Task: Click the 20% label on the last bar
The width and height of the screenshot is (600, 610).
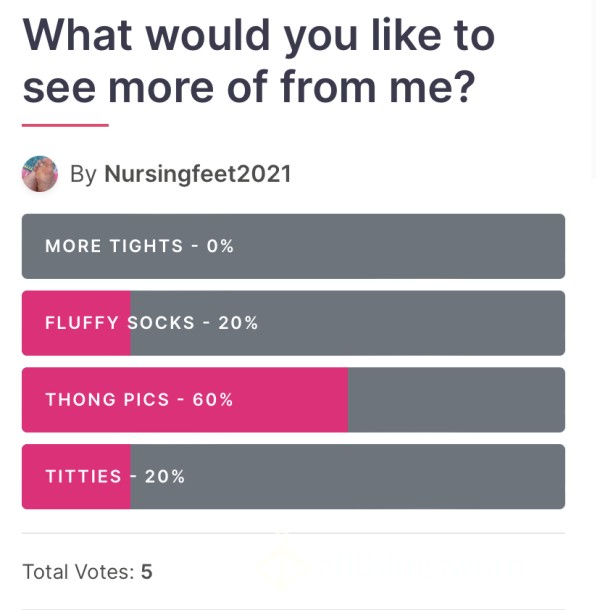Action: click(x=165, y=477)
